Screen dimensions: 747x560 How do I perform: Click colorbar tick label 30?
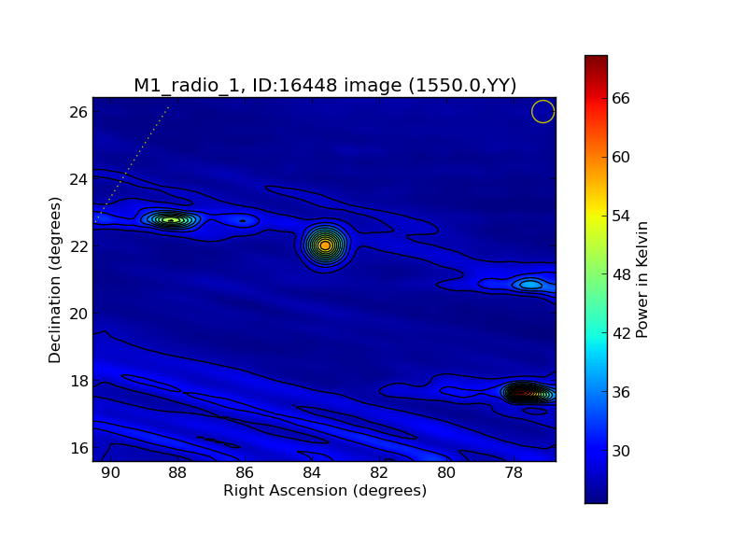coord(621,451)
